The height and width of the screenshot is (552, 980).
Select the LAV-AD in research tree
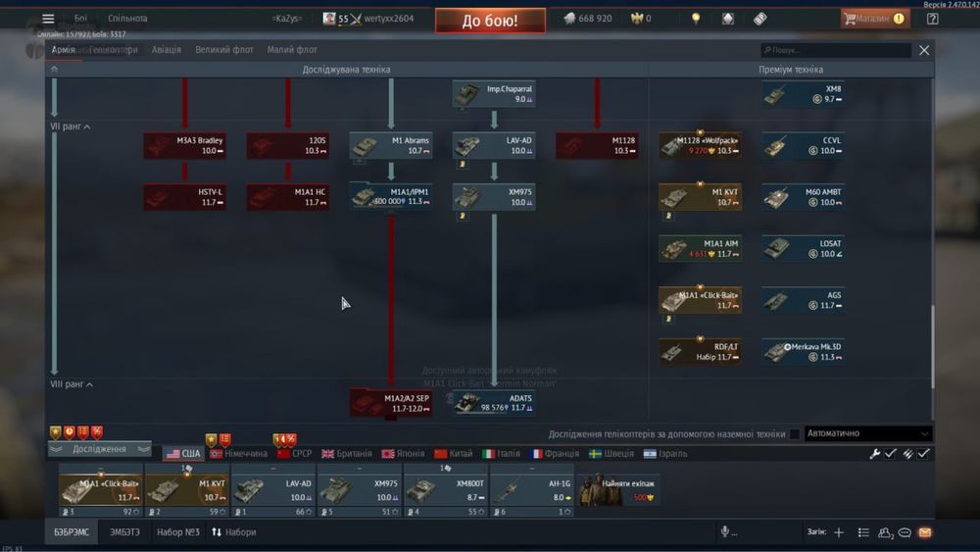(x=494, y=146)
